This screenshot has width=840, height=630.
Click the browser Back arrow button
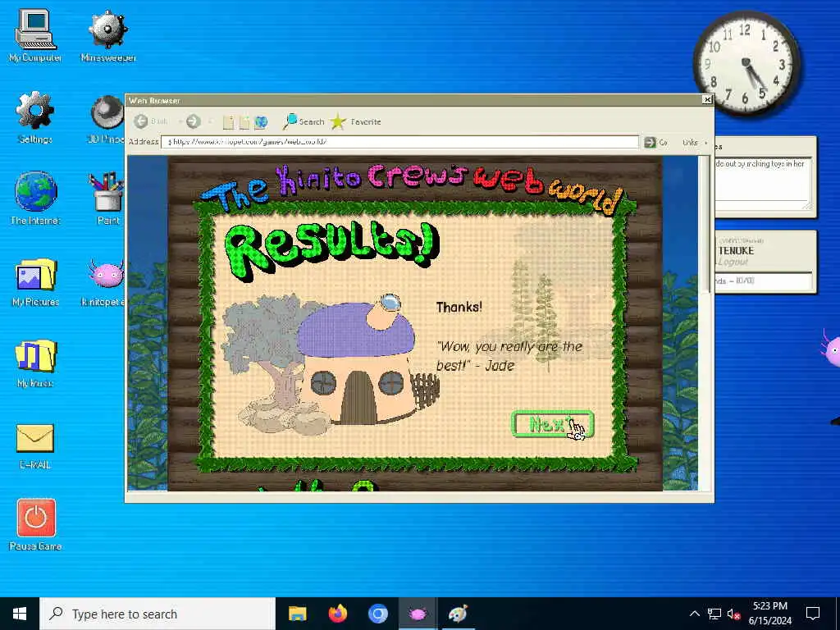pos(141,121)
